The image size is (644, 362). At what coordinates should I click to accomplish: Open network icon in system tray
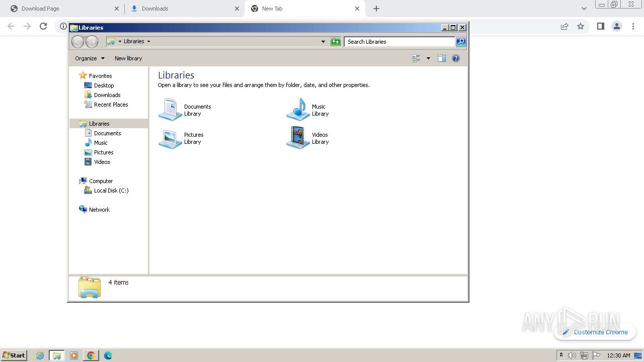584,355
